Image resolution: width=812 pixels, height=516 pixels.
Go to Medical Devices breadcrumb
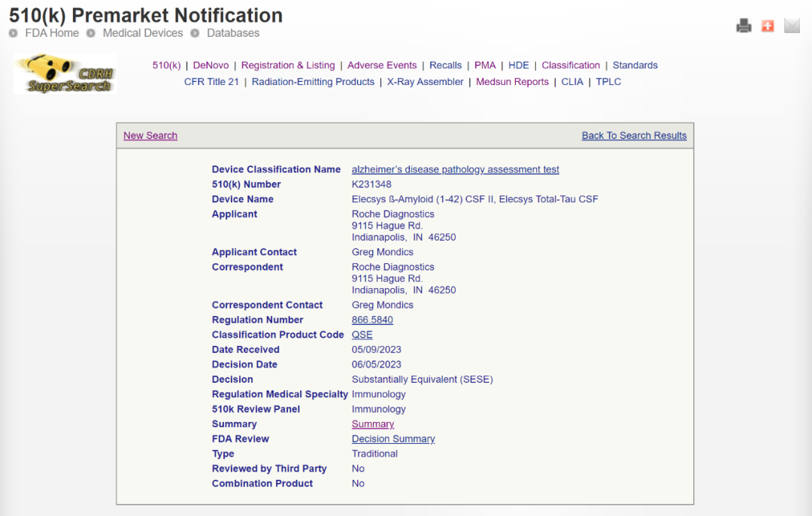coord(142,33)
